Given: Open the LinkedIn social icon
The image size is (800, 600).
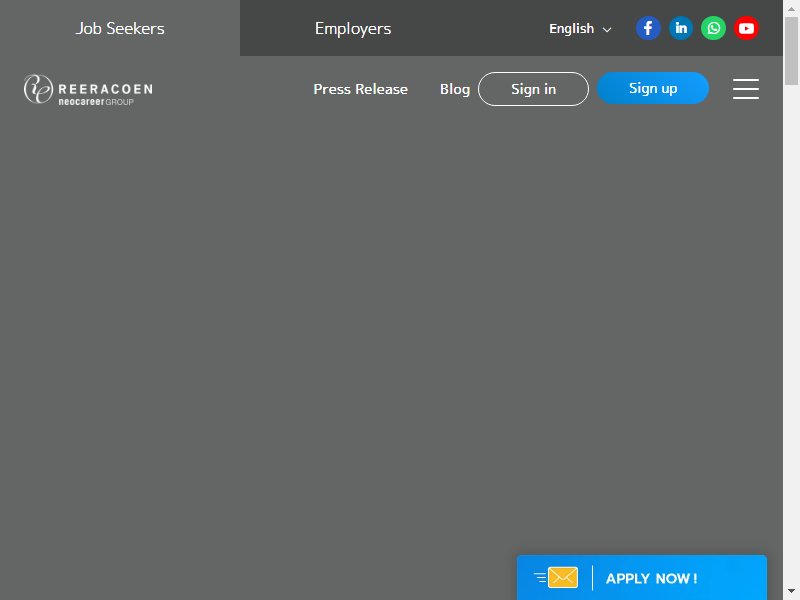Looking at the screenshot, I should pyautogui.click(x=681, y=28).
